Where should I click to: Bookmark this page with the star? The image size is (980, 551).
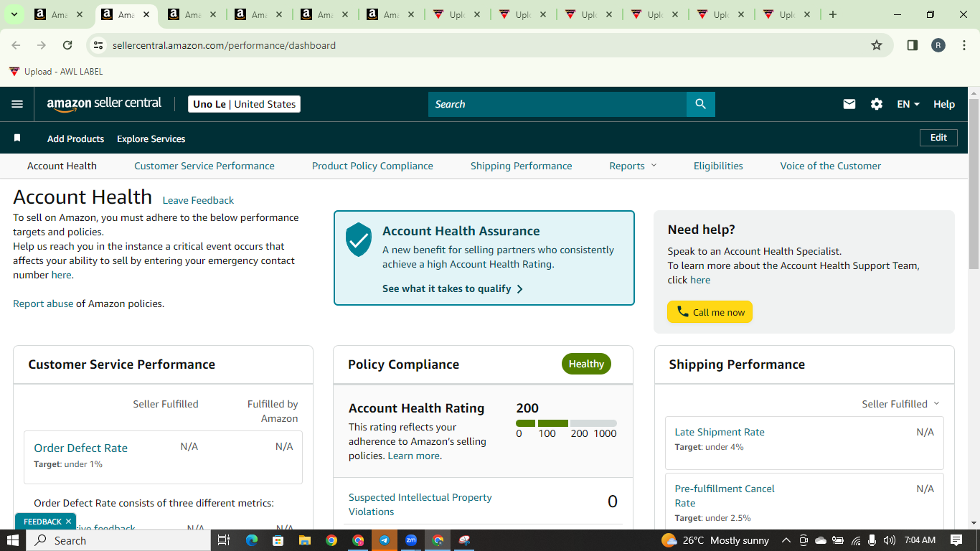[877, 45]
